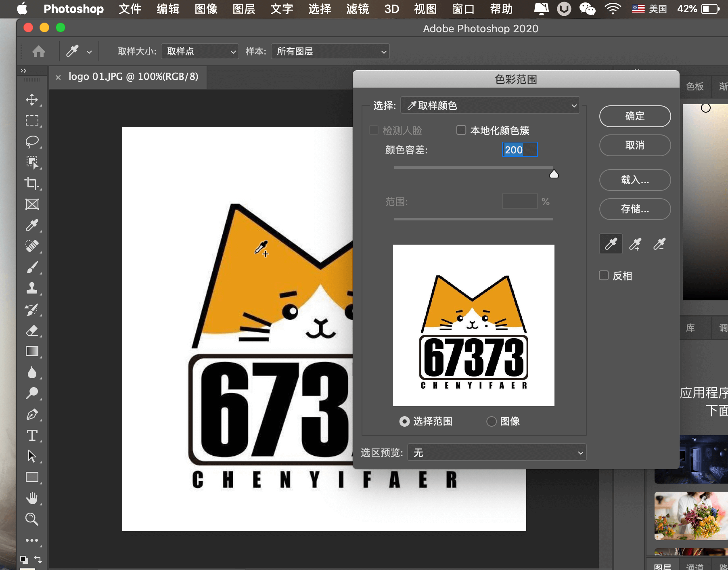728x570 pixels.
Task: Select the Dodge tool
Action: [x=32, y=393]
